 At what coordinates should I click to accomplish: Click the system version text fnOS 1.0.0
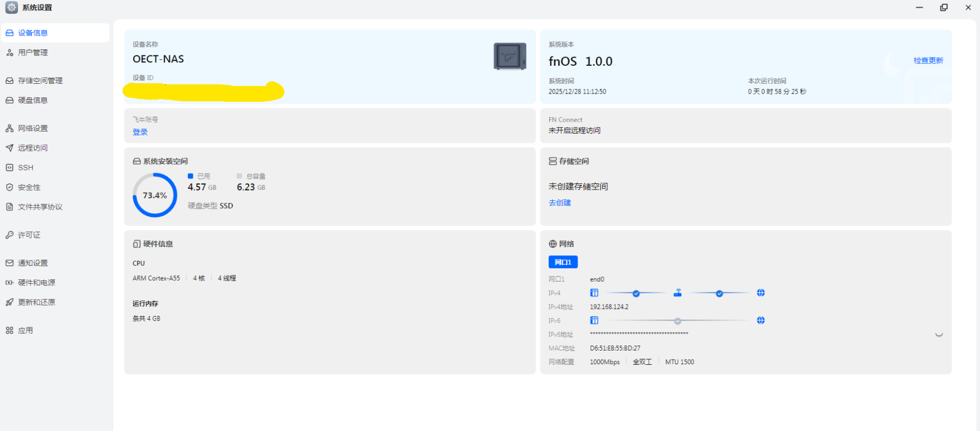pyautogui.click(x=580, y=61)
